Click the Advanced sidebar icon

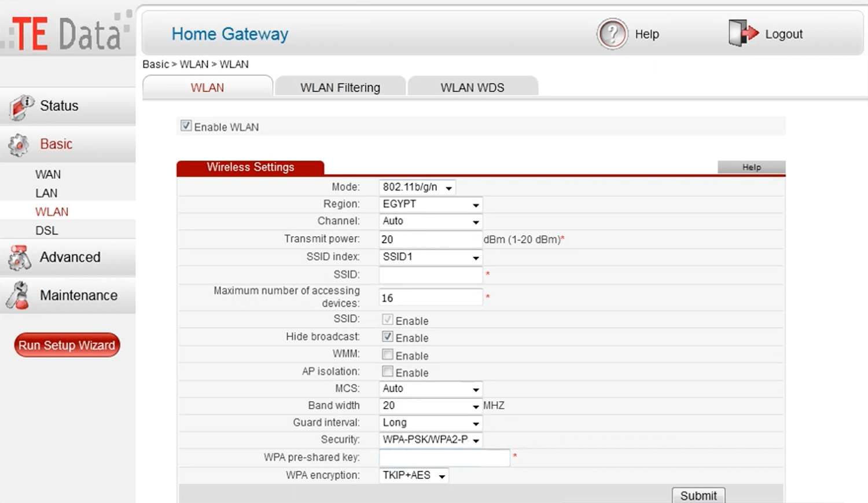point(20,258)
